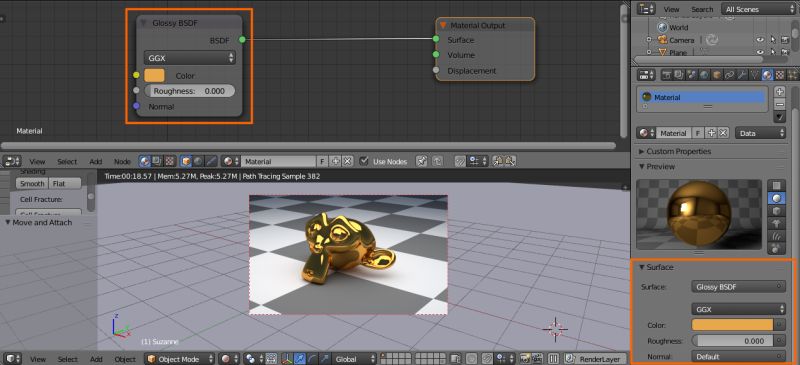
Task: Toggle Camera selectability arrow in outliner
Action: [772, 40]
